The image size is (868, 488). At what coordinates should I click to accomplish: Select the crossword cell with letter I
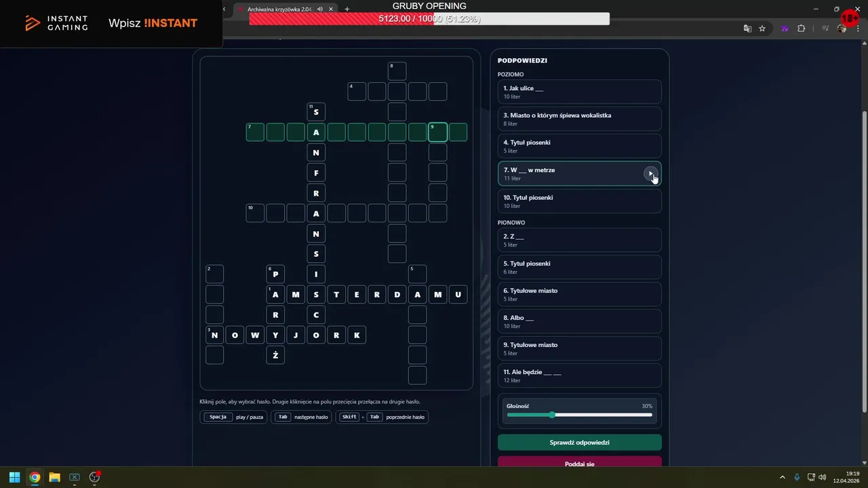pos(316,274)
